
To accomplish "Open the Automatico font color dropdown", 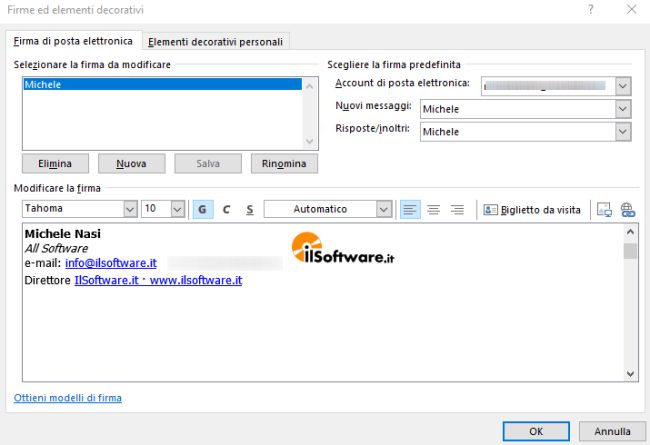I will click(384, 209).
